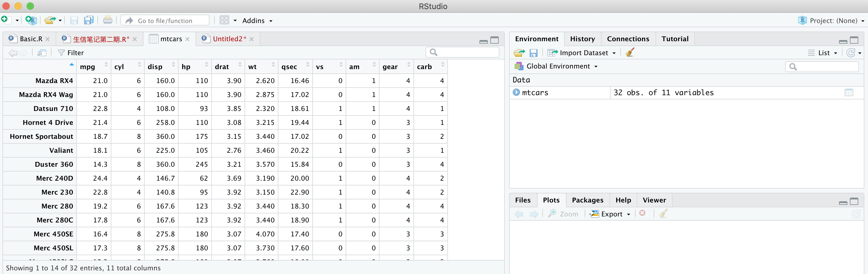The image size is (868, 274).
Task: Minimize the Environment pane
Action: [x=843, y=41]
